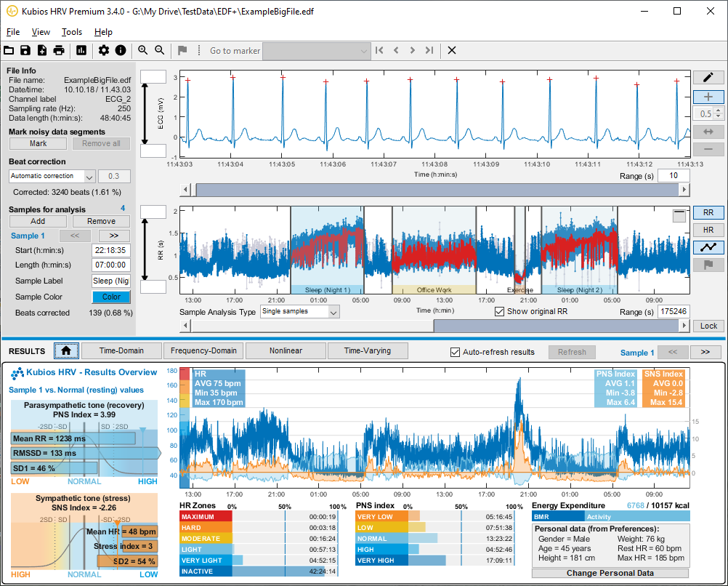Click the Mark noisy segments button
This screenshot has height=586, width=728.
tap(38, 144)
